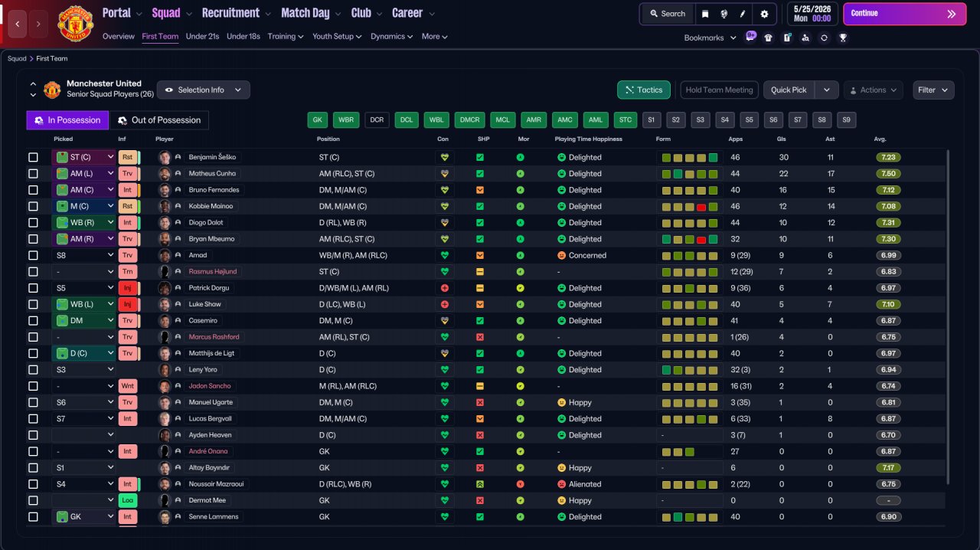Tick the checkbox for Kobbie Mainoo

point(33,206)
